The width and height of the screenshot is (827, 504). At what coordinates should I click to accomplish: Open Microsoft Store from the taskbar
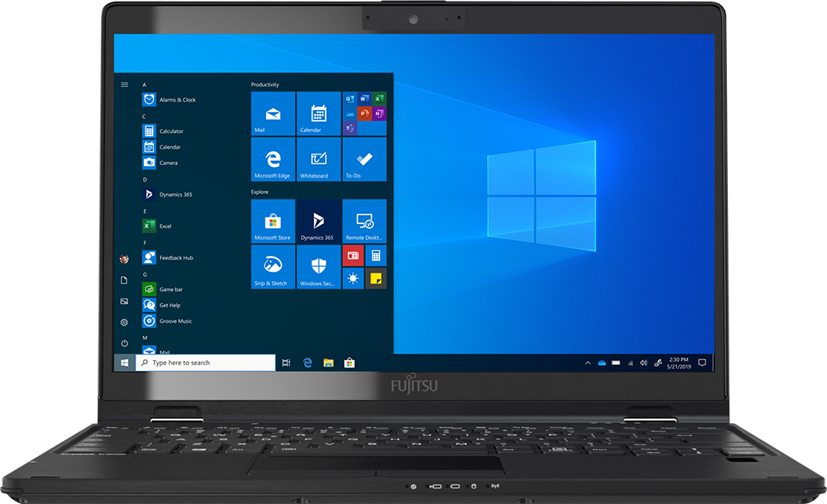(x=349, y=363)
